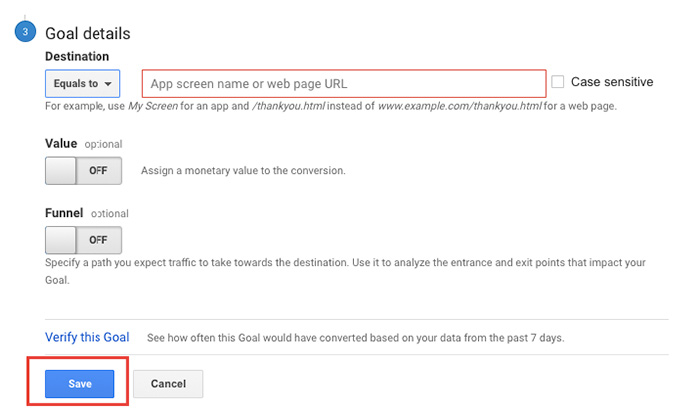Image resolution: width=700 pixels, height=408 pixels.
Task: Click the Assign a monetary value description
Action: point(243,171)
